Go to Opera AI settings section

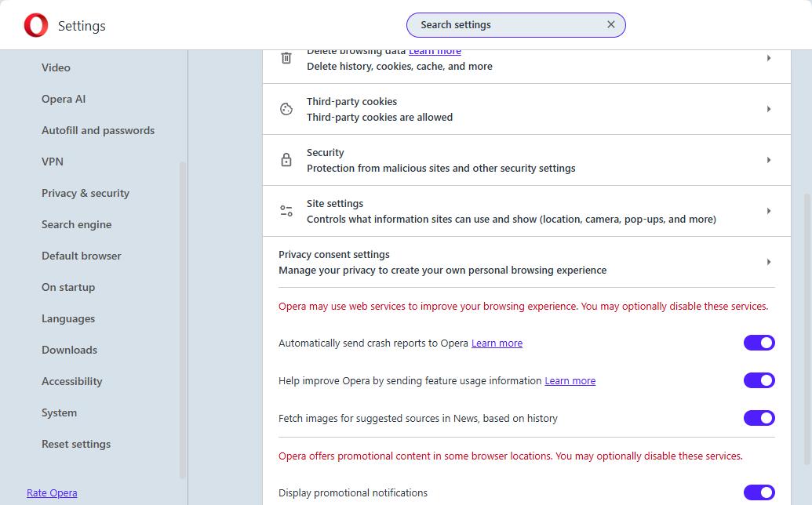point(64,99)
